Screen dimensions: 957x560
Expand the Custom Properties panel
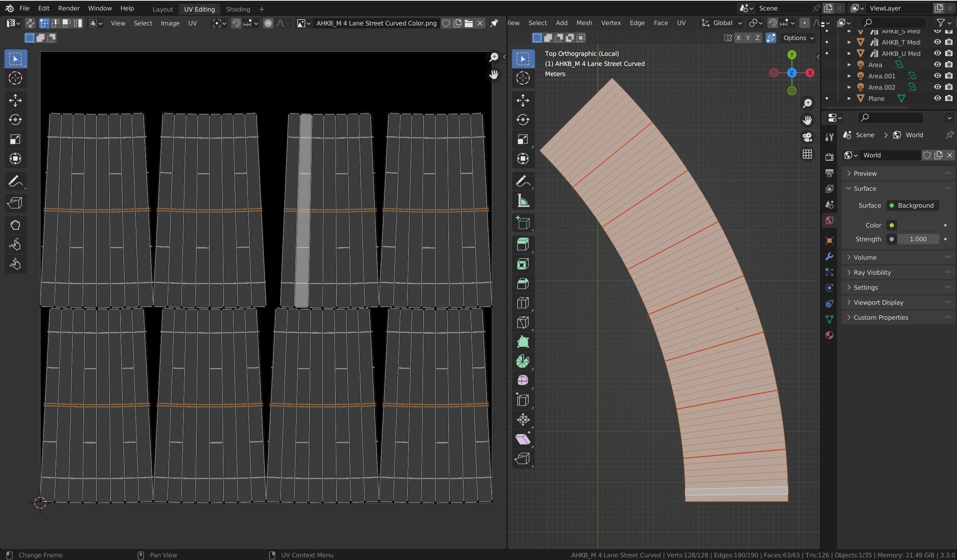(x=898, y=317)
